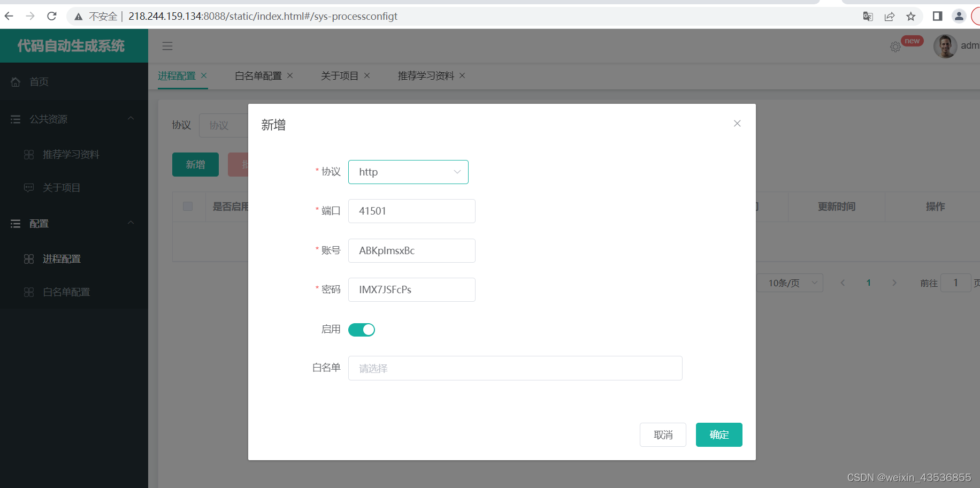Viewport: 980px width, 488px height.
Task: Collapse the 配置 sidebar group
Action: [74, 223]
